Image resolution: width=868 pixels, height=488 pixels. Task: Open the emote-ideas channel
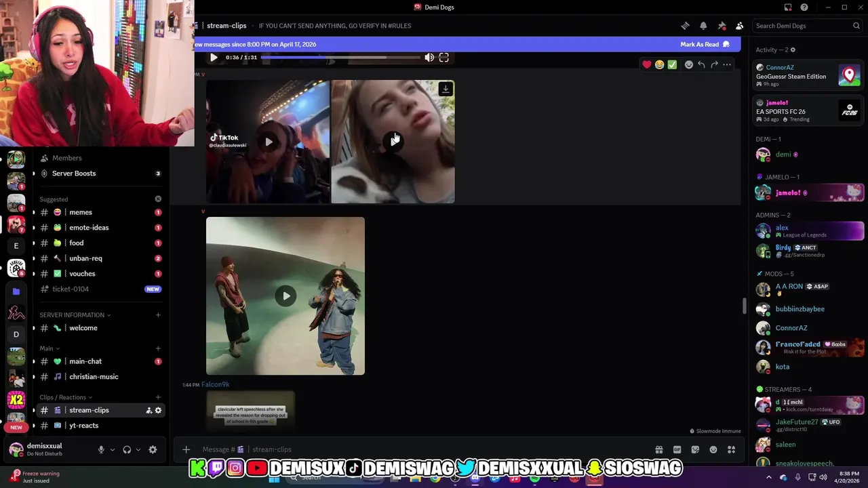[99, 228]
